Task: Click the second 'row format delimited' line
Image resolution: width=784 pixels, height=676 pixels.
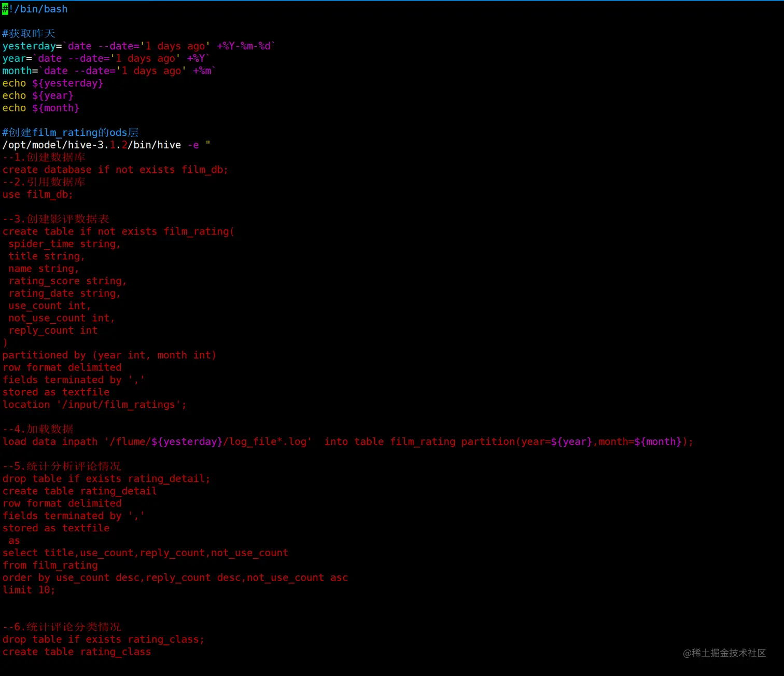Action: point(62,504)
